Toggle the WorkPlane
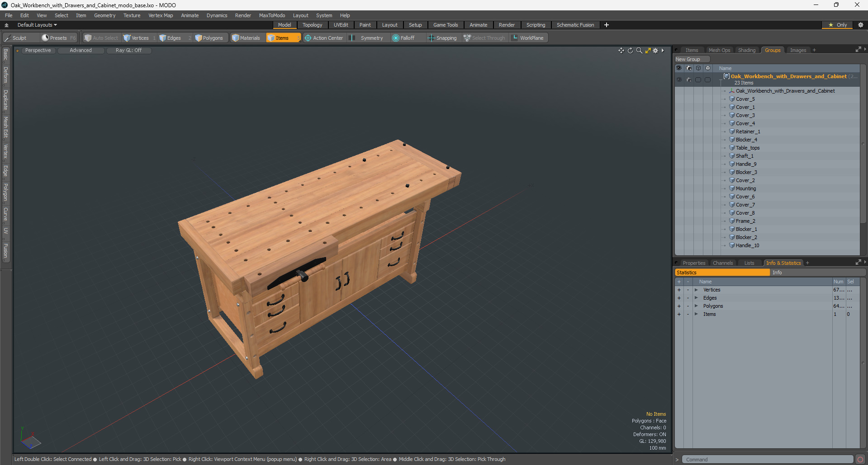This screenshot has height=465, width=868. point(528,38)
